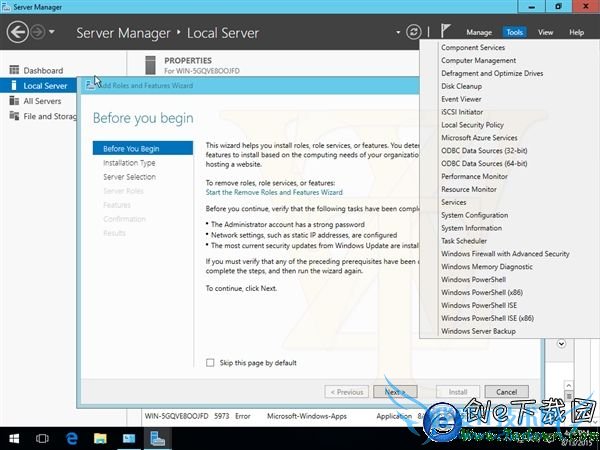The height and width of the screenshot is (450, 600).
Task: Open System Information
Action: (471, 228)
